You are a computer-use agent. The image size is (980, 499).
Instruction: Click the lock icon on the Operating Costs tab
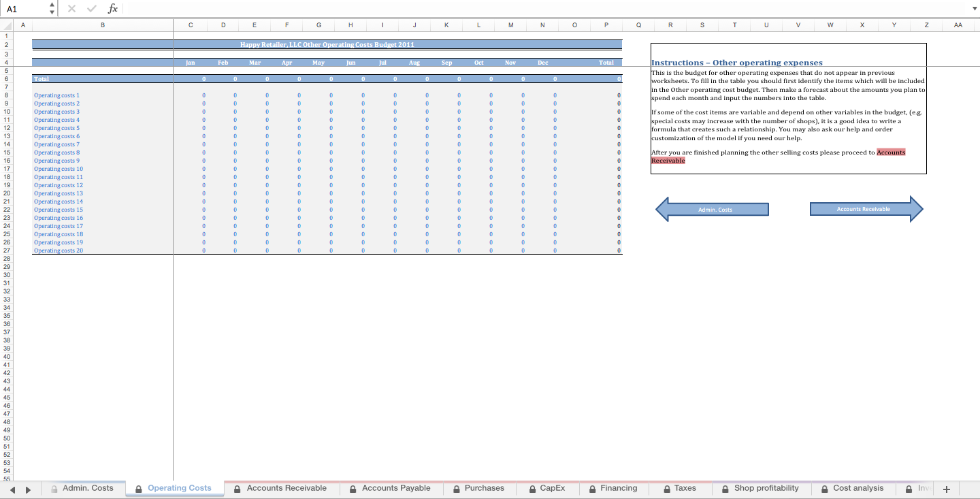(138, 488)
